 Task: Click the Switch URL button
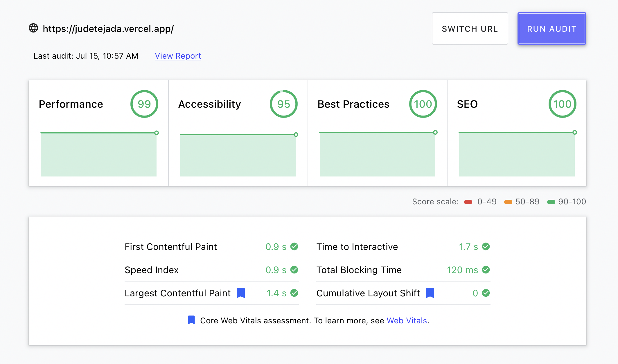(x=470, y=28)
